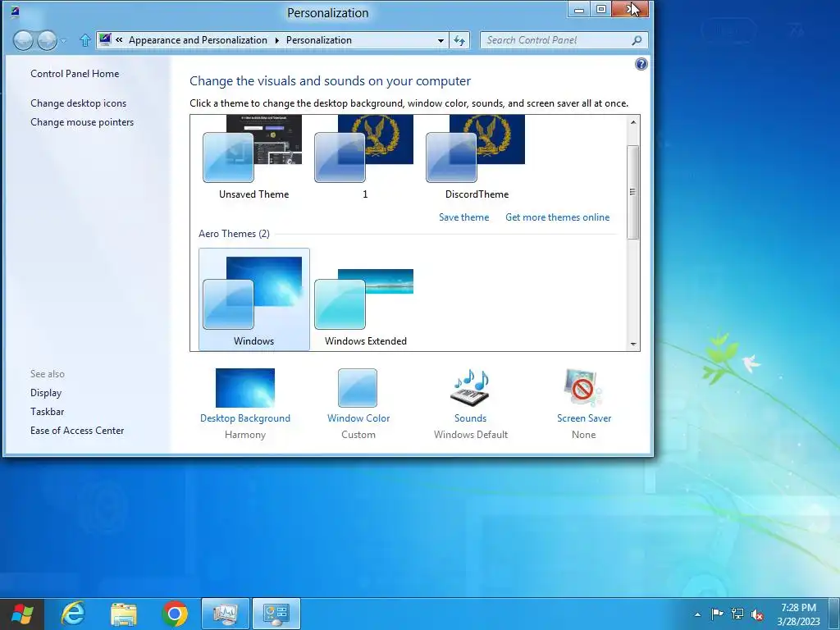
Task: Expand breadcrumb arrow after Appearance and Personalization
Action: point(277,40)
